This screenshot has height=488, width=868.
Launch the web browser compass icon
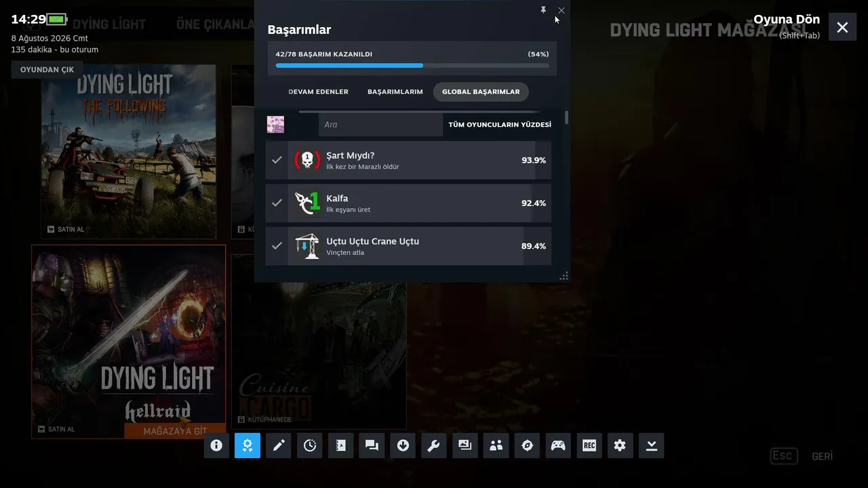[x=527, y=445]
